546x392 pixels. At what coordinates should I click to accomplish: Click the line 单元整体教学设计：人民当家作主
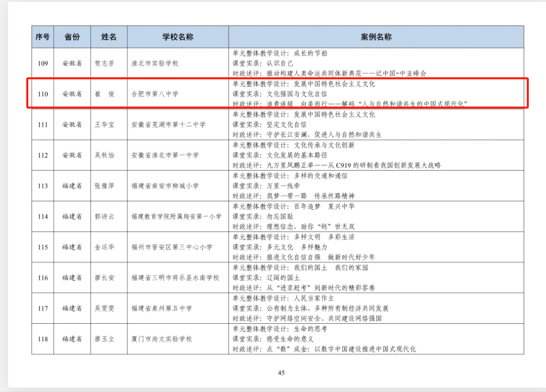point(284,298)
